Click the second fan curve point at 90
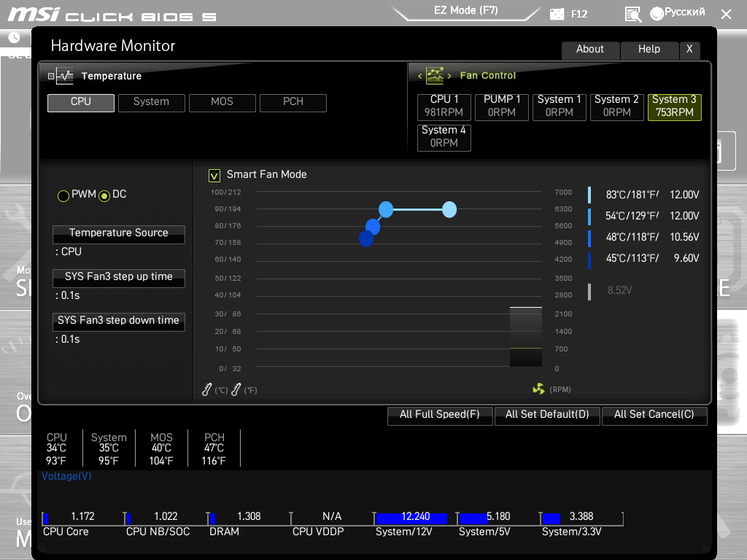This screenshot has height=560, width=747. click(386, 209)
